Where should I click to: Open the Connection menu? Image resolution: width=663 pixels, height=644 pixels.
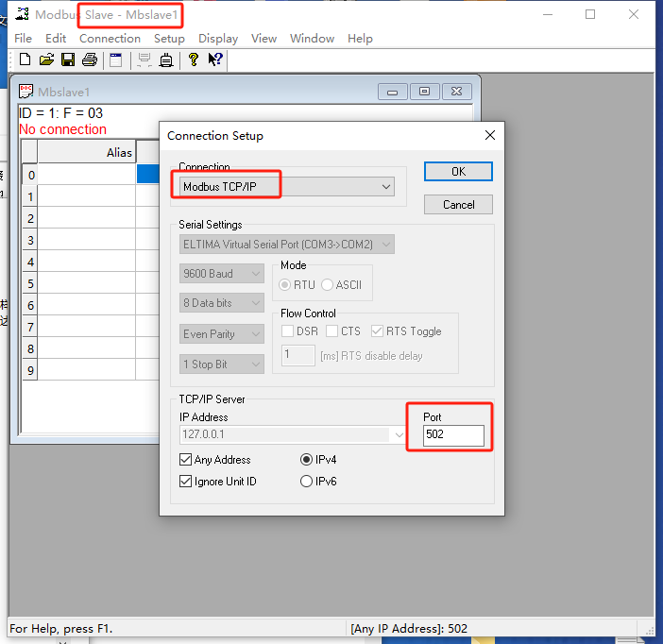click(x=110, y=39)
